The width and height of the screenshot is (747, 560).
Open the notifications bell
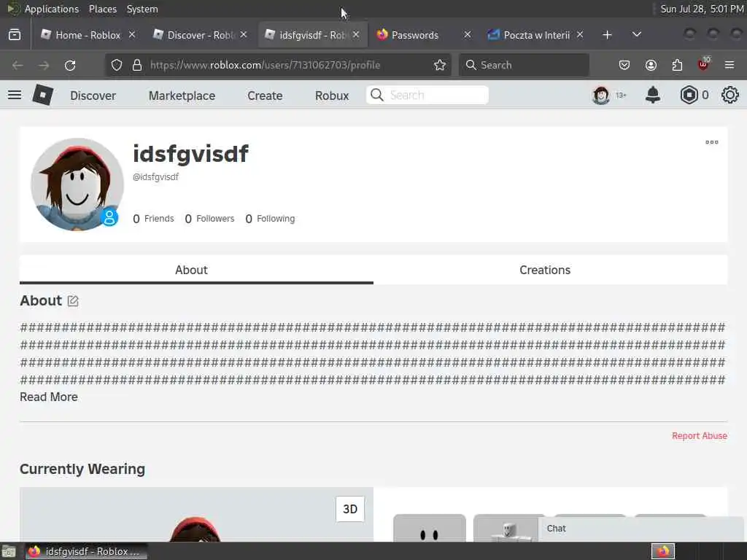(653, 96)
